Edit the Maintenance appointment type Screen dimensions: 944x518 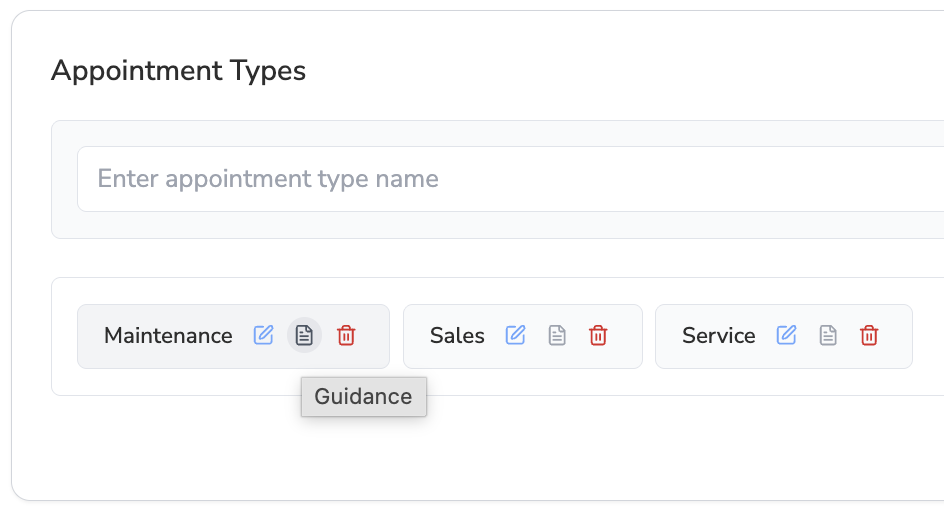[x=263, y=335]
